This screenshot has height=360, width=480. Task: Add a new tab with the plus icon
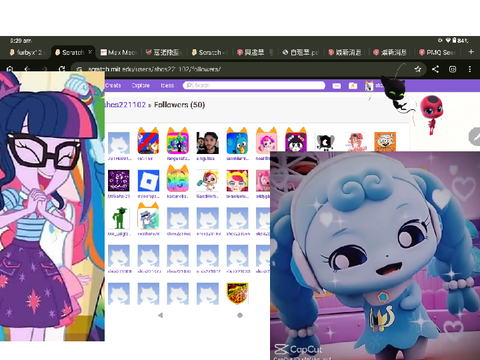pos(471,52)
